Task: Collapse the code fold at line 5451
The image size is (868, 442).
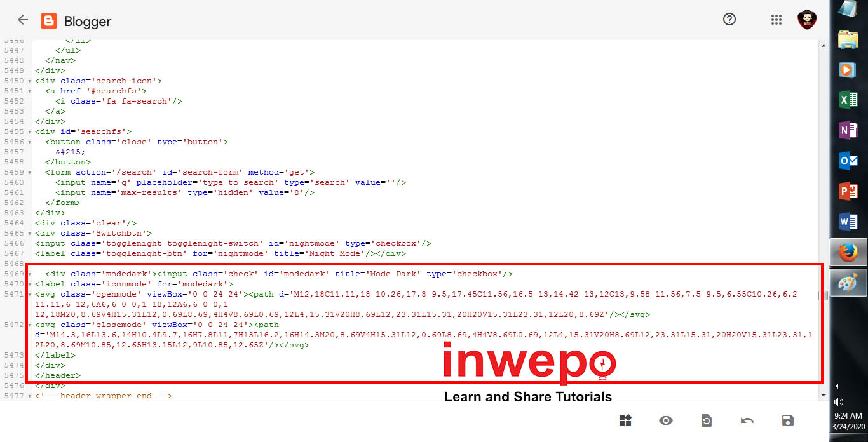Action: 30,91
